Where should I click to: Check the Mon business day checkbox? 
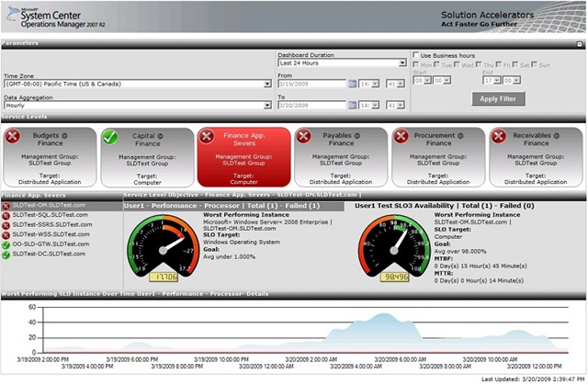[417, 65]
